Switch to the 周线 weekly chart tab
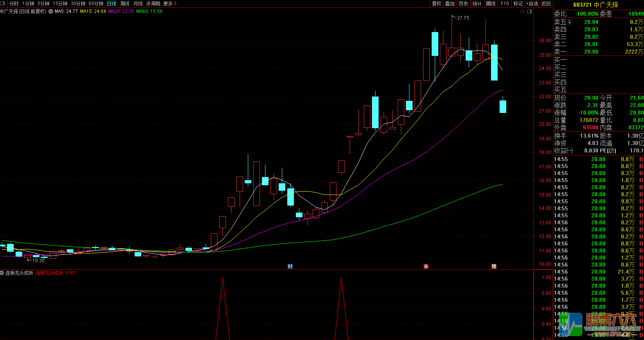Viewport: 644px width, 340px height. (x=125, y=4)
